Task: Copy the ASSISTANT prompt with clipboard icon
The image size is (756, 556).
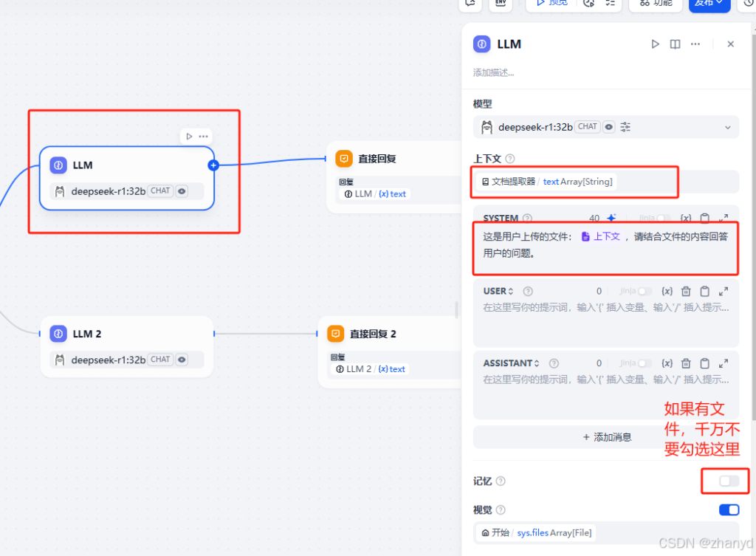Action: point(704,363)
